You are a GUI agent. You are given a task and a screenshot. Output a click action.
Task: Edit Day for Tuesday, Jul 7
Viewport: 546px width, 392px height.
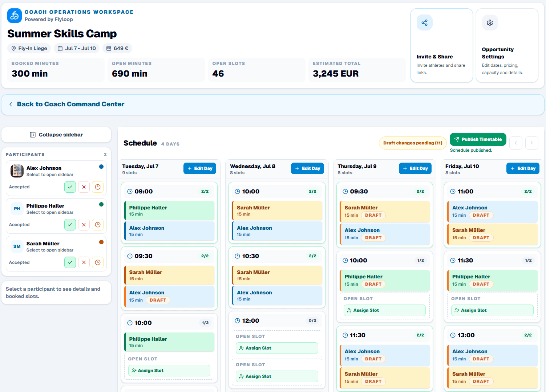click(x=200, y=168)
